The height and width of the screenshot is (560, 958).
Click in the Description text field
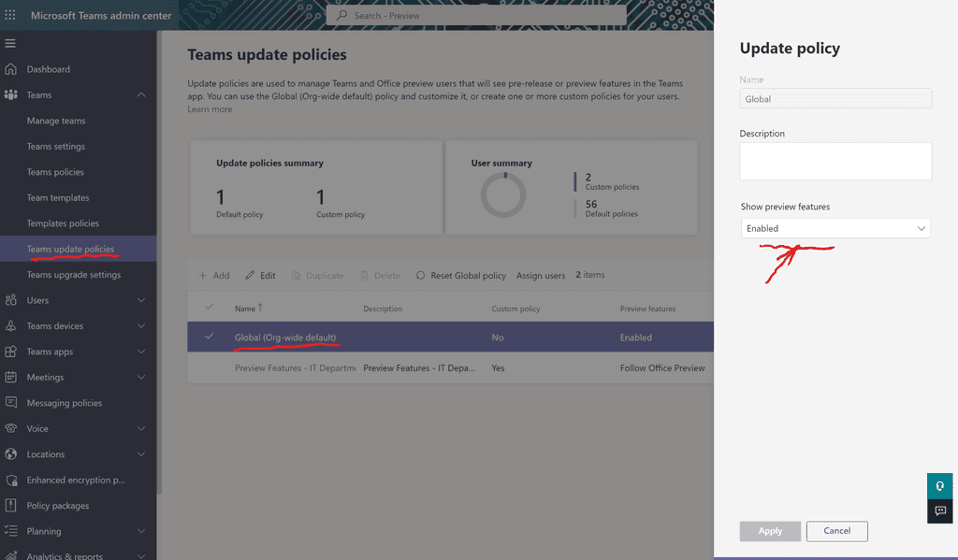[835, 161]
